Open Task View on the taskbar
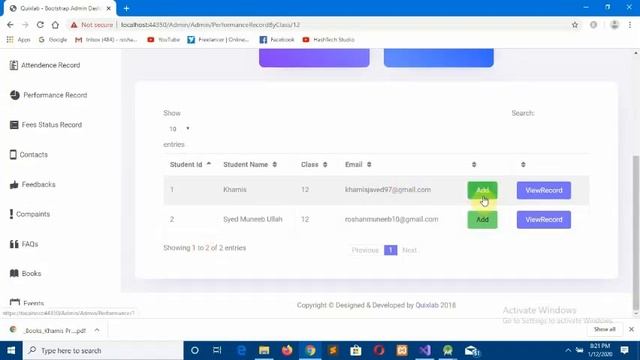 pos(217,351)
